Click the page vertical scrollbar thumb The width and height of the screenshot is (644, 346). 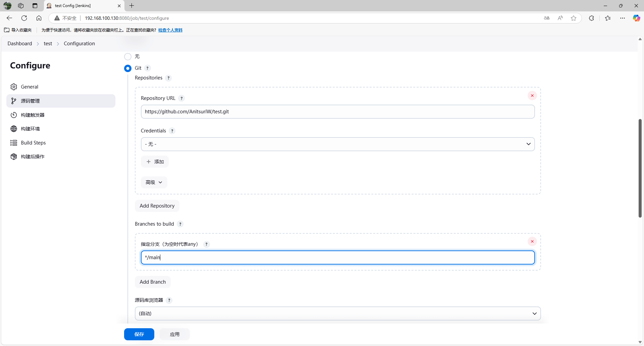tap(640, 168)
